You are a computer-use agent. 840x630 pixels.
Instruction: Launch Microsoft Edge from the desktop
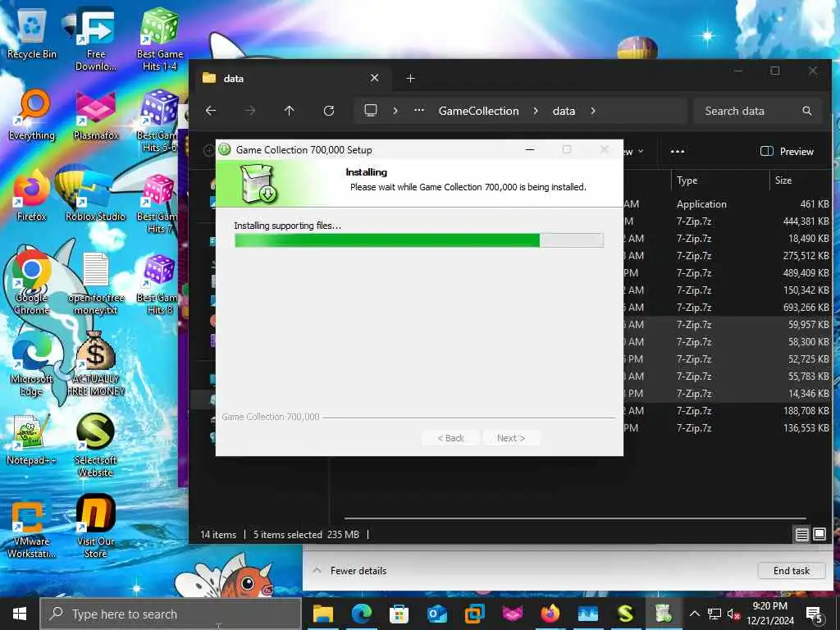[32, 364]
